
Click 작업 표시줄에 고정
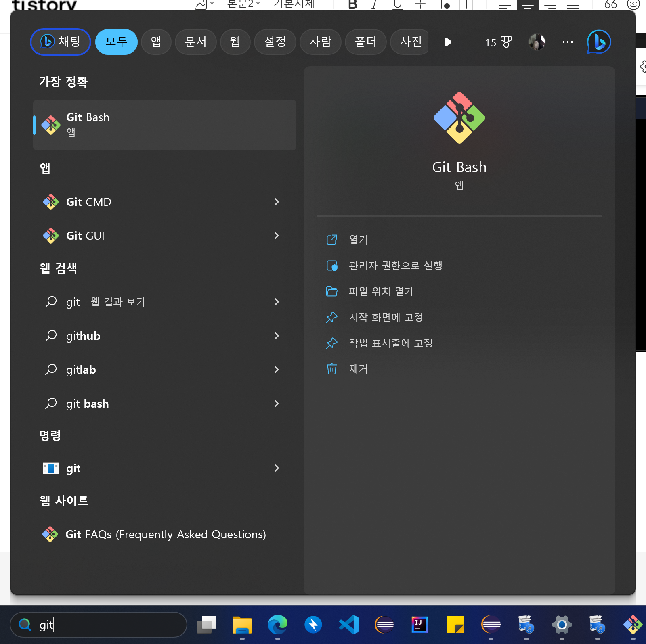(x=459, y=343)
